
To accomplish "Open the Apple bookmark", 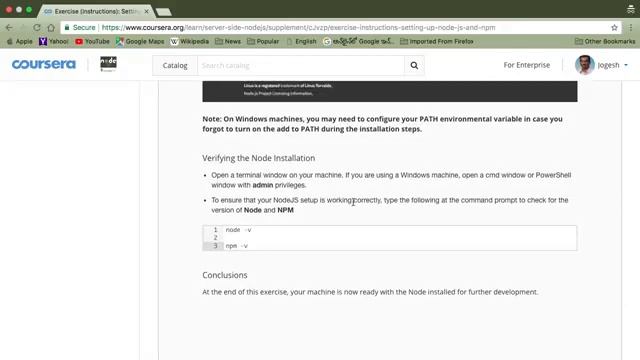I will point(20,41).
